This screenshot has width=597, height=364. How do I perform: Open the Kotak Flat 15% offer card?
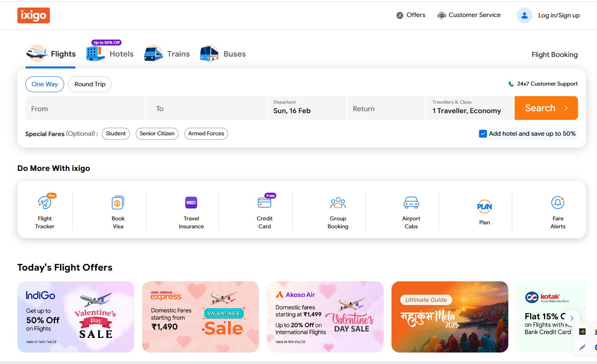(551, 317)
